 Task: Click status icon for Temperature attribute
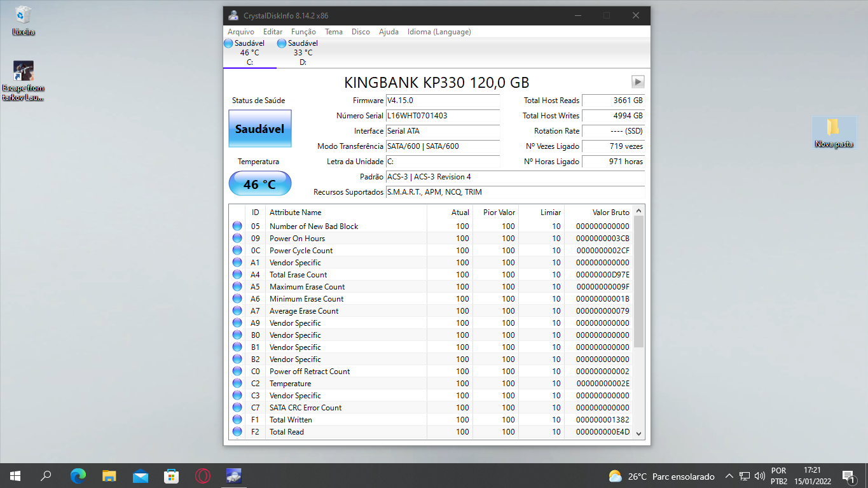(x=237, y=383)
